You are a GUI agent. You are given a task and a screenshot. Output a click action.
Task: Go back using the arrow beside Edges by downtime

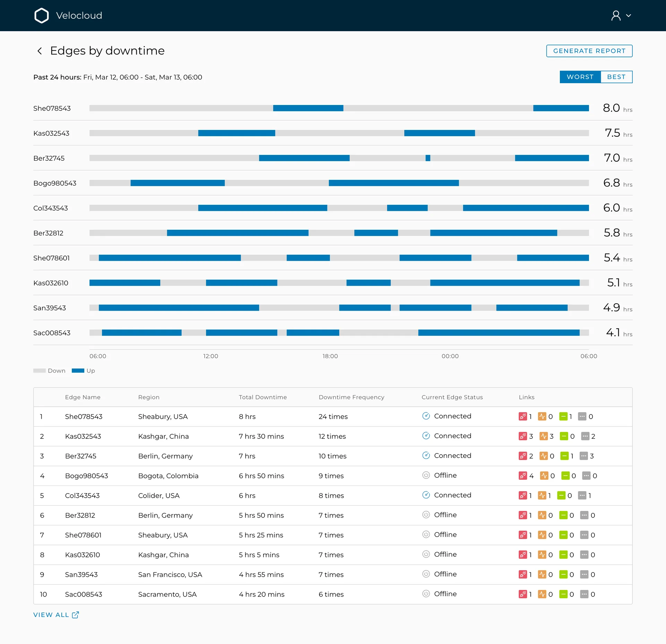click(x=40, y=51)
